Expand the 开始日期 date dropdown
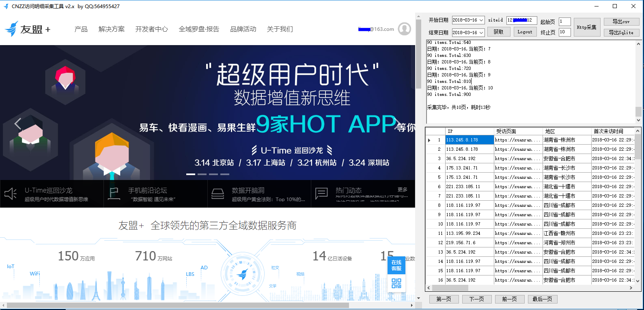 tap(481, 20)
